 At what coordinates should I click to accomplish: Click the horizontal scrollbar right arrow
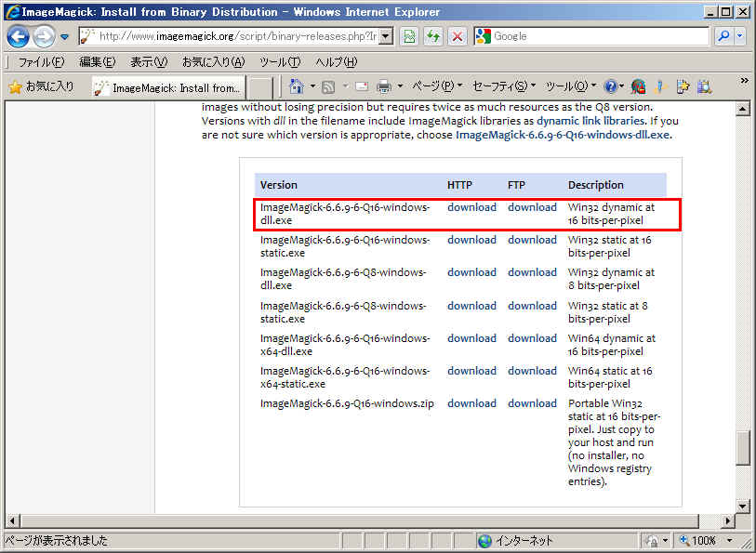point(727,520)
